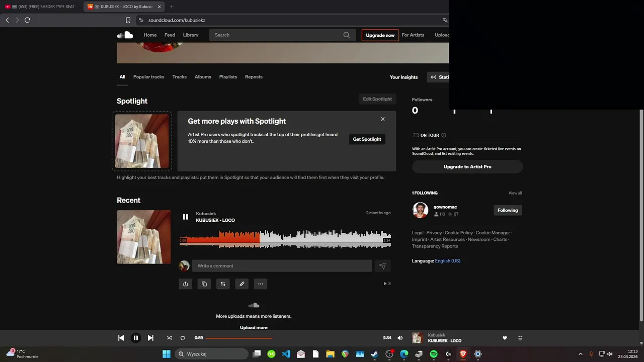Open new browser tab with plus icon
This screenshot has height=362, width=644.
tap(172, 7)
